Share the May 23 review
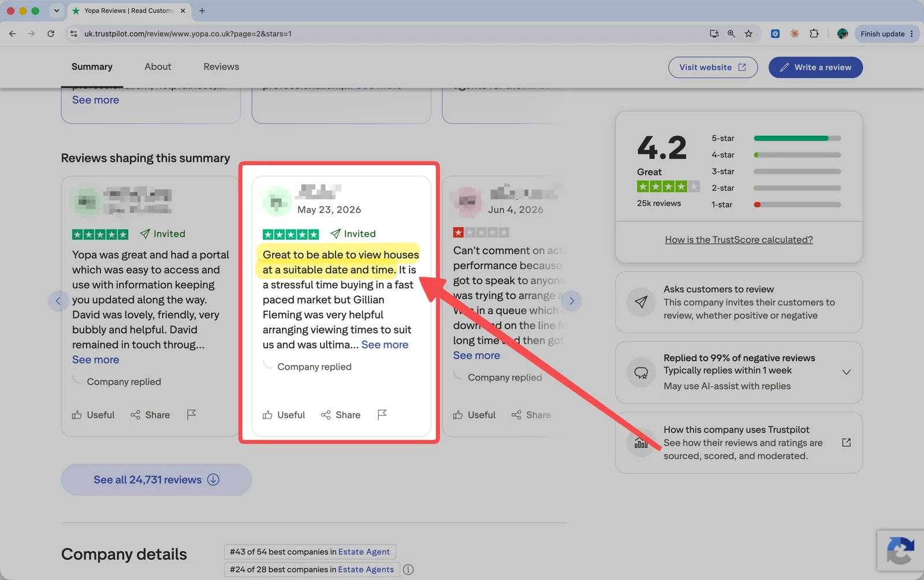This screenshot has width=924, height=580. pyautogui.click(x=341, y=415)
